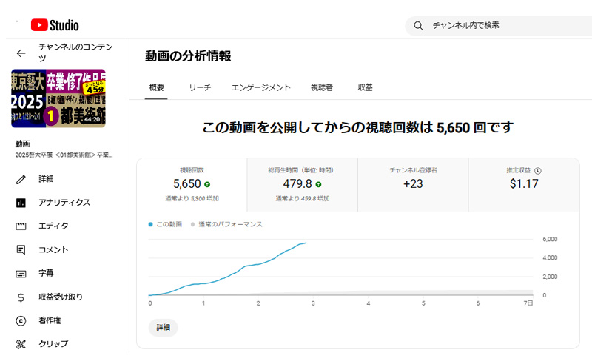The width and height of the screenshot is (592, 364).
Task: Click the +23 subscribers value
Action: coord(413,184)
